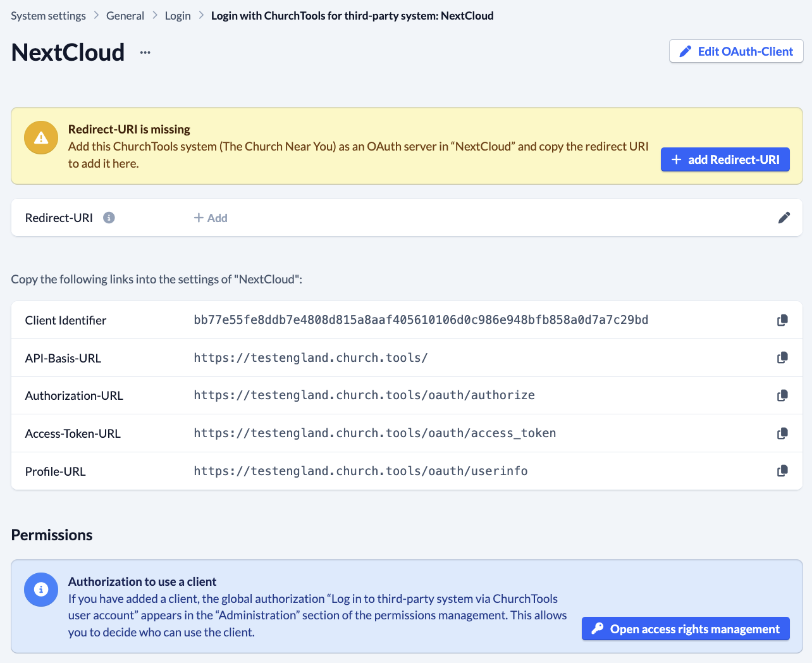Copy the Access-Token-URL value
Viewport: 812px width, 663px height.
coord(782,433)
